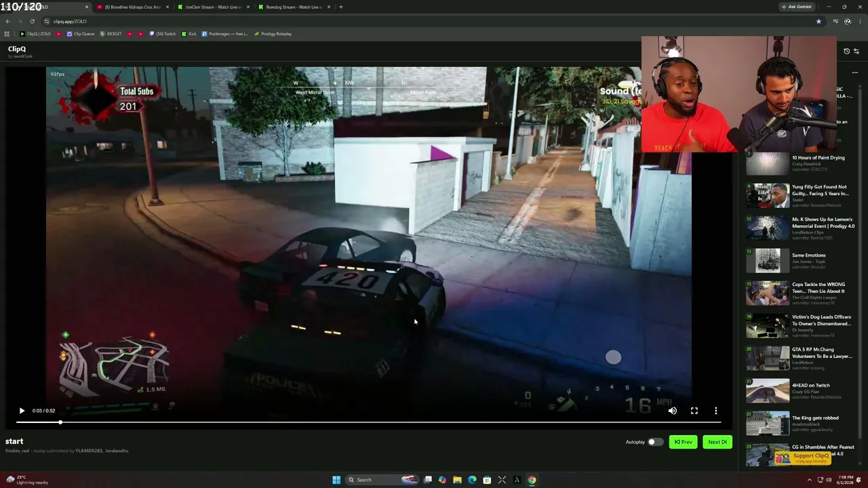Open the KICKLET bookmark
868x488 pixels.
pyautogui.click(x=111, y=34)
